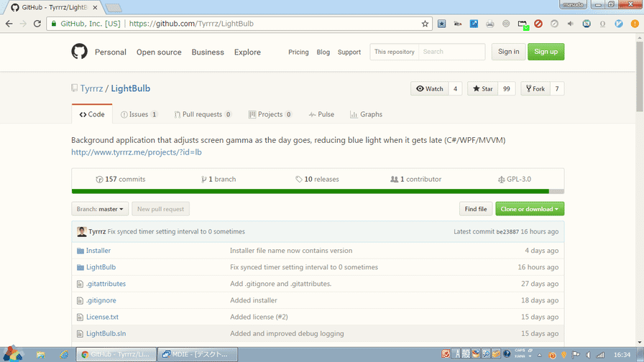Screen dimensions: 644x362
Task: Open Internet Explorer taskbar icon
Action: tap(64, 355)
